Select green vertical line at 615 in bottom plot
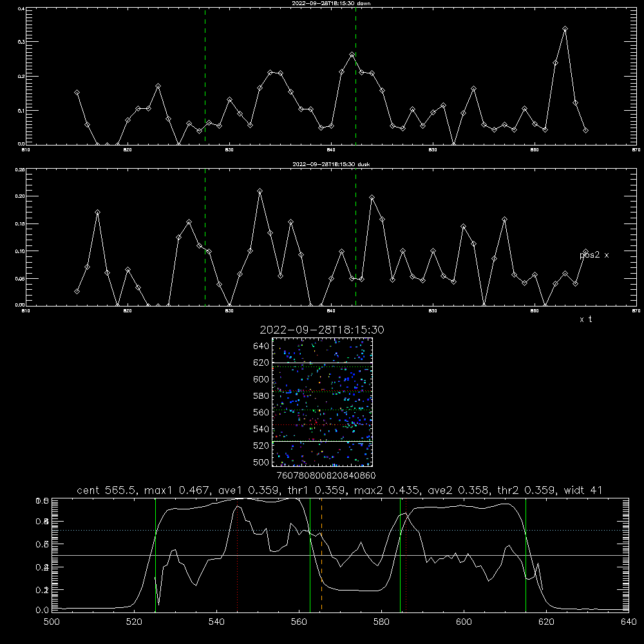Screen dimensions: 644x644 [526, 554]
